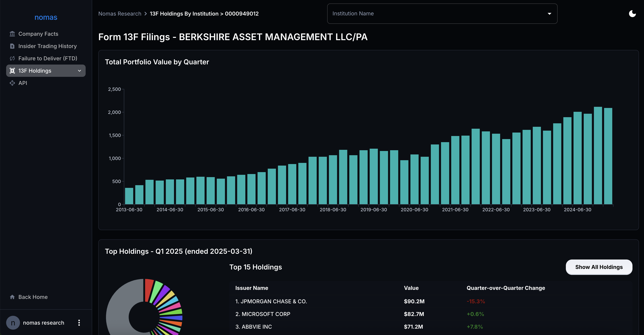Click the Total Portfolio Value by Quarter title
The width and height of the screenshot is (644, 335).
157,62
